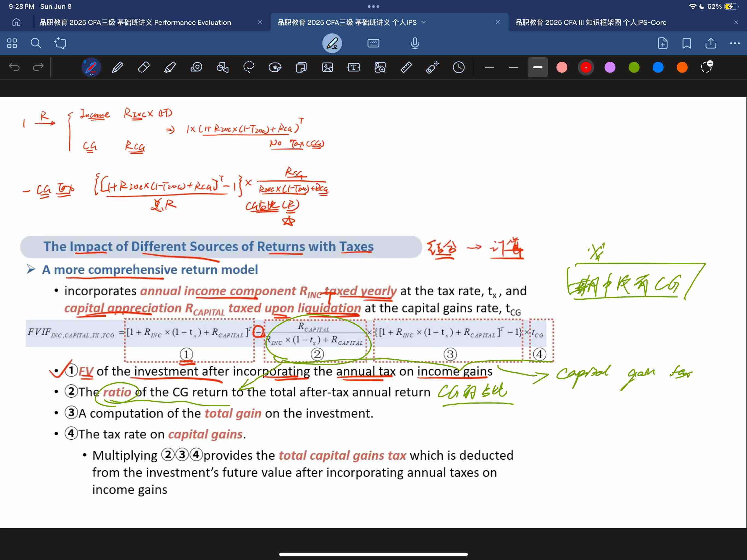This screenshot has height=560, width=747.
Task: Tap the multitasking three-dots at top
Action: tap(373, 6)
